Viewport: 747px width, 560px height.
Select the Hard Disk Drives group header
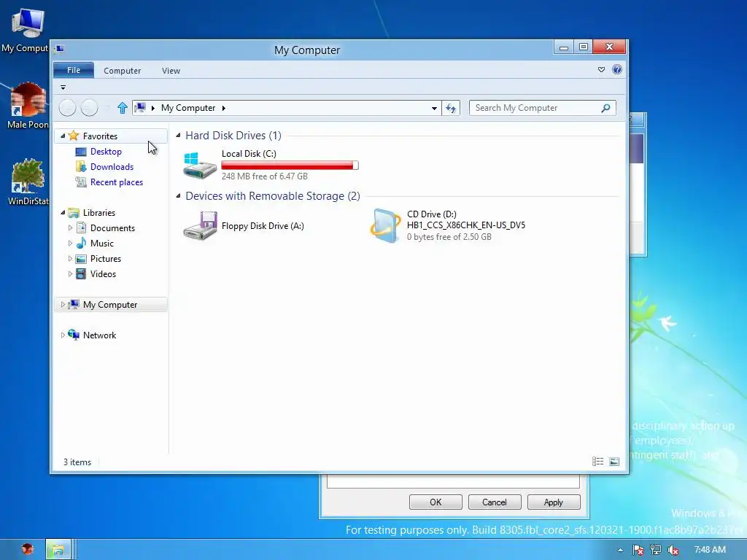(233, 136)
